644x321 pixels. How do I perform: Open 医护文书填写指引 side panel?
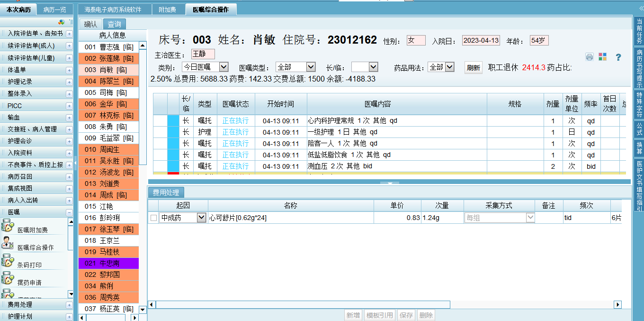639,184
